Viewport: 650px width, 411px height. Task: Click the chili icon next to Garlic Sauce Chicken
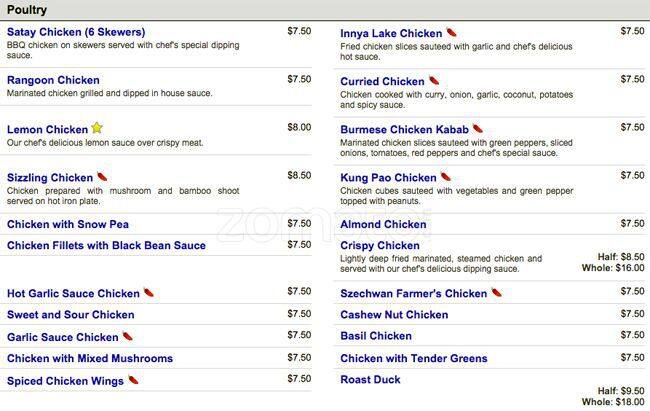(x=127, y=337)
